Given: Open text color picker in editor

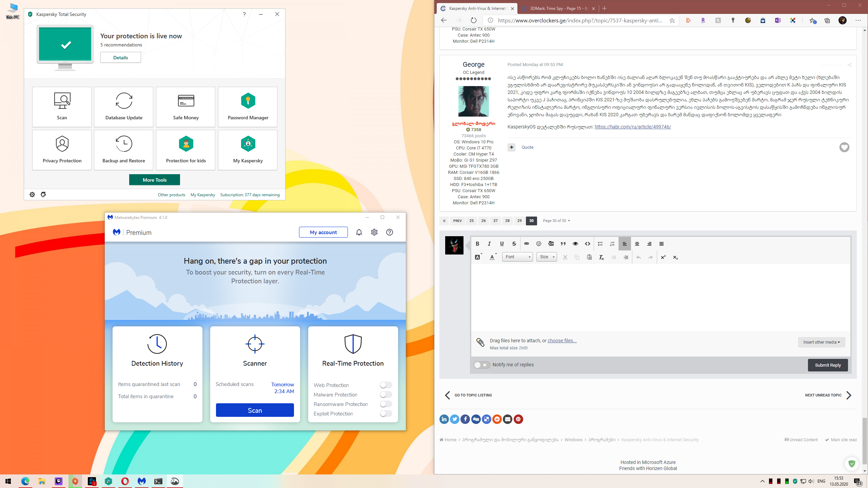Looking at the screenshot, I should pos(492,257).
